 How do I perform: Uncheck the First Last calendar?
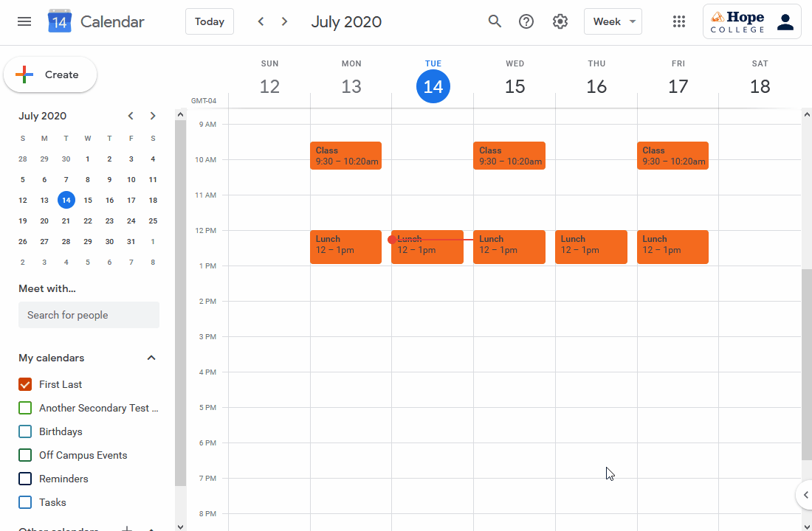tap(24, 384)
